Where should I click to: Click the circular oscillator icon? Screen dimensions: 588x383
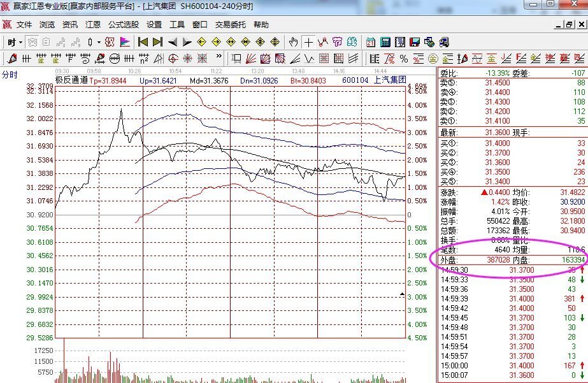(115, 59)
